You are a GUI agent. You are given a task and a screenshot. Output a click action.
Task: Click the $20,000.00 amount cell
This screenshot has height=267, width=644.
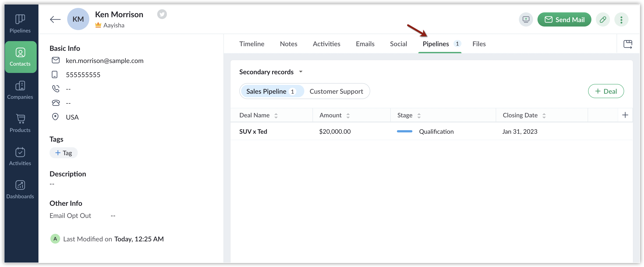(x=335, y=132)
